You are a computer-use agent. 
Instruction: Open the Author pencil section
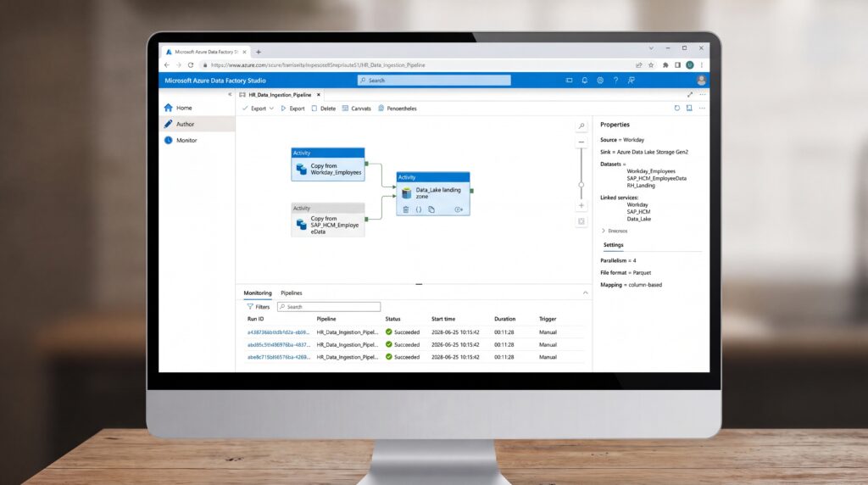tap(197, 124)
